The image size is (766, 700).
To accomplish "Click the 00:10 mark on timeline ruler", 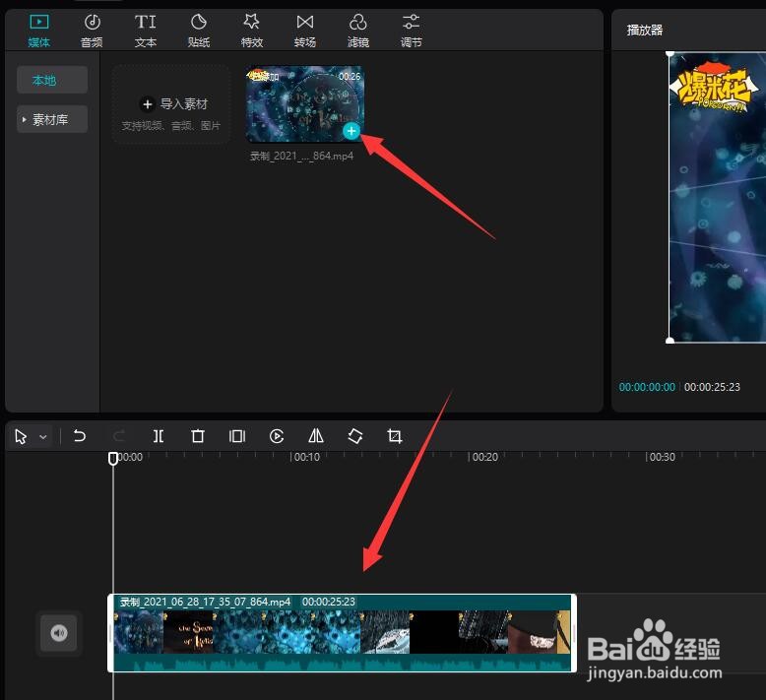I will (x=307, y=457).
